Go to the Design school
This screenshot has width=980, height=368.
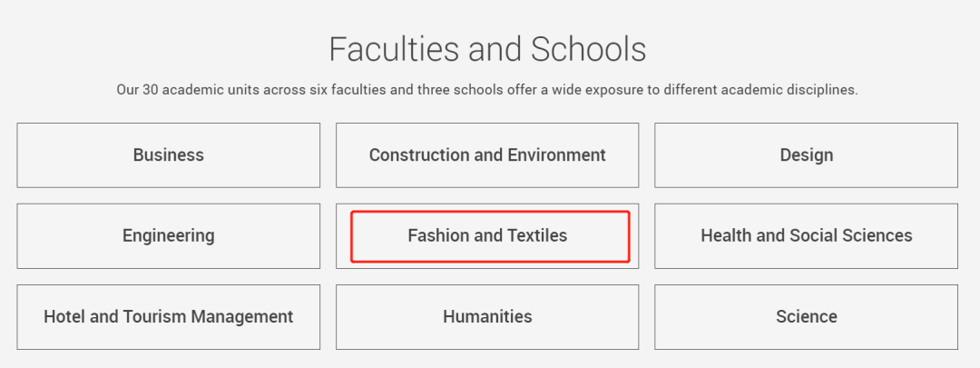tap(806, 155)
